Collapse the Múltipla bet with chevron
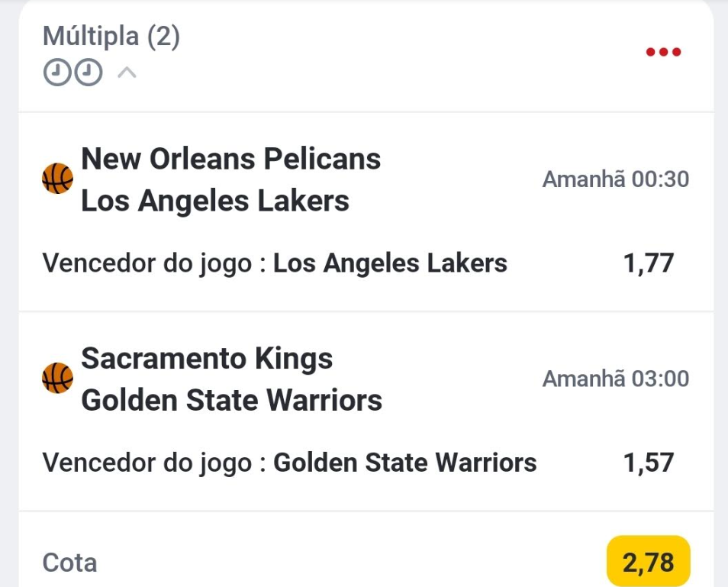728x587 pixels. [x=127, y=73]
